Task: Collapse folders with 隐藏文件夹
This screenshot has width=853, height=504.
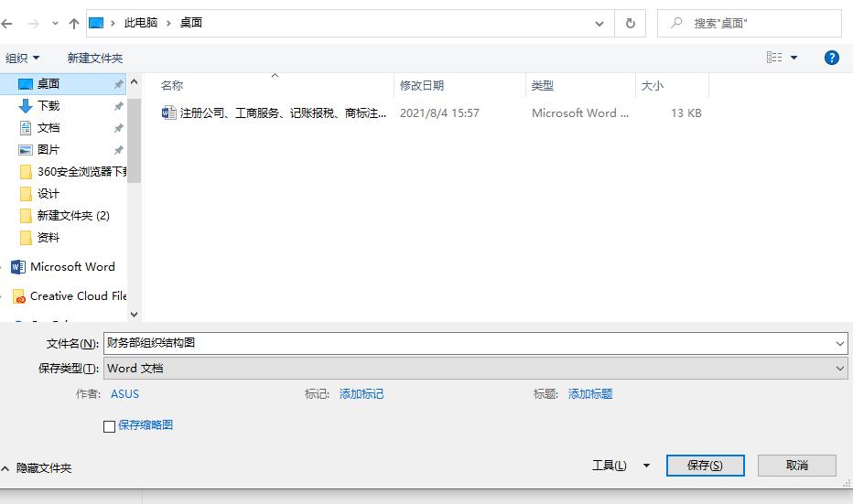Action: click(x=37, y=468)
